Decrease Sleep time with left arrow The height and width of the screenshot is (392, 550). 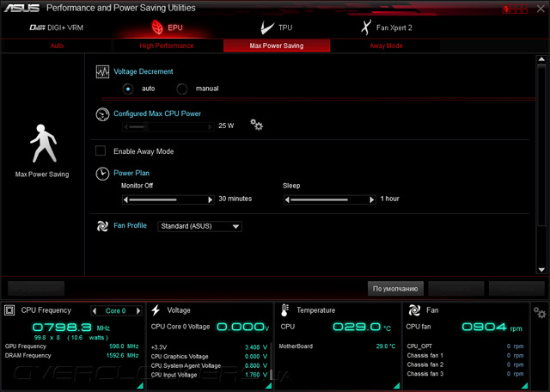[287, 199]
